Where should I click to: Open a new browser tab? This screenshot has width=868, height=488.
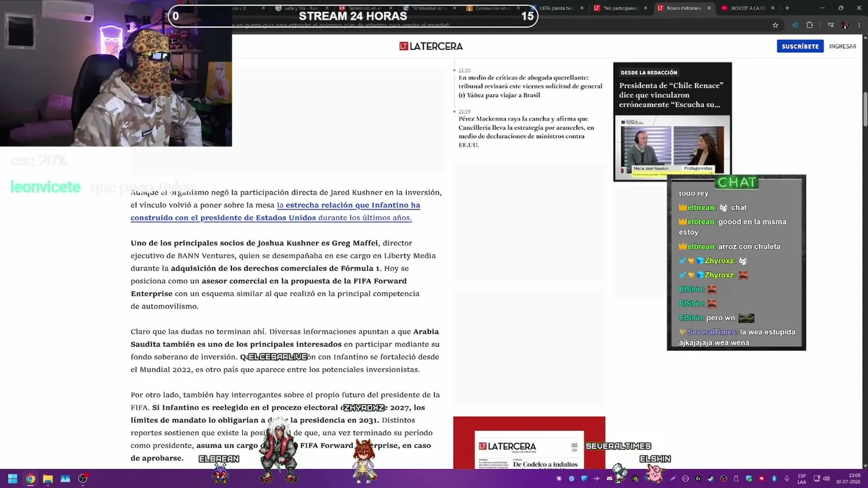pos(787,8)
